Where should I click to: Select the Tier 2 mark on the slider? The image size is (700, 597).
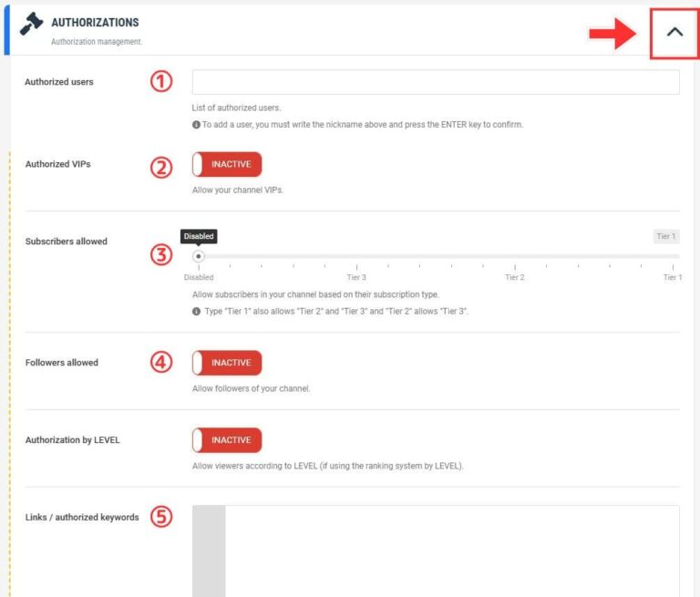click(x=515, y=266)
